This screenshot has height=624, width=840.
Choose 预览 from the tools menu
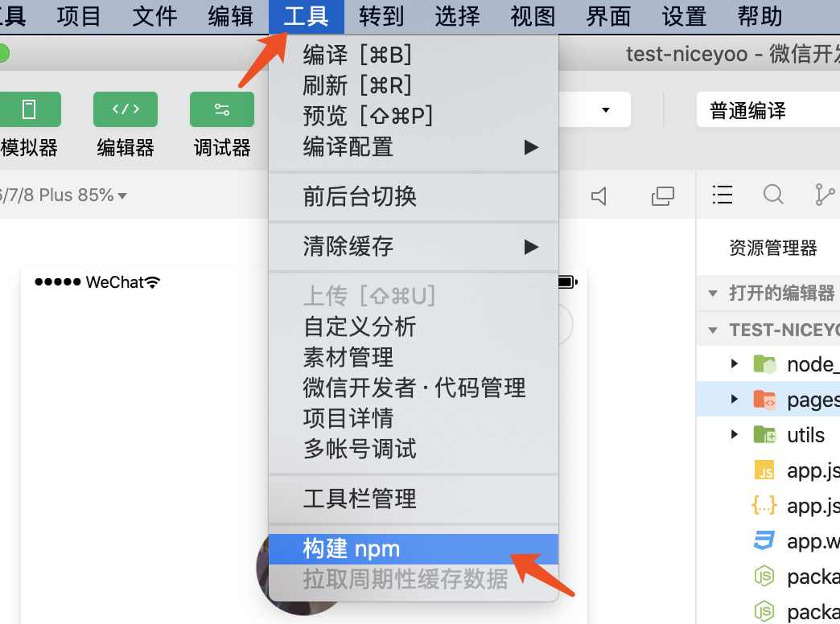(x=414, y=116)
